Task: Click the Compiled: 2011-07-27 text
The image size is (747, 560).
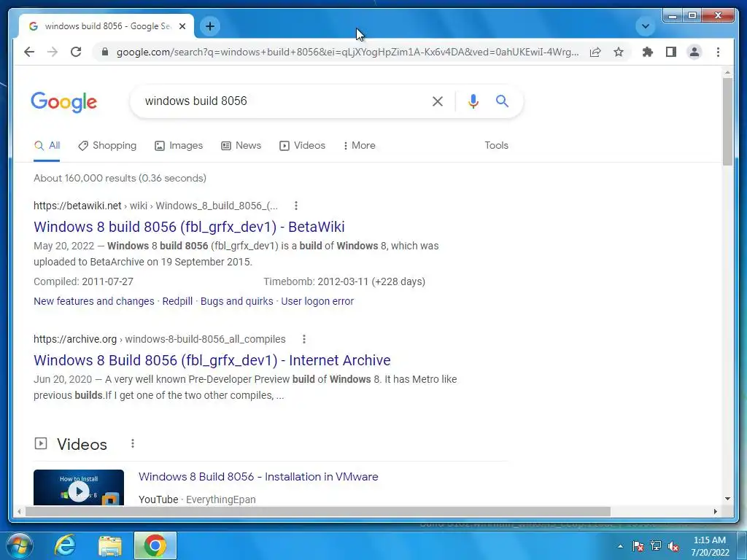Action: pos(83,281)
